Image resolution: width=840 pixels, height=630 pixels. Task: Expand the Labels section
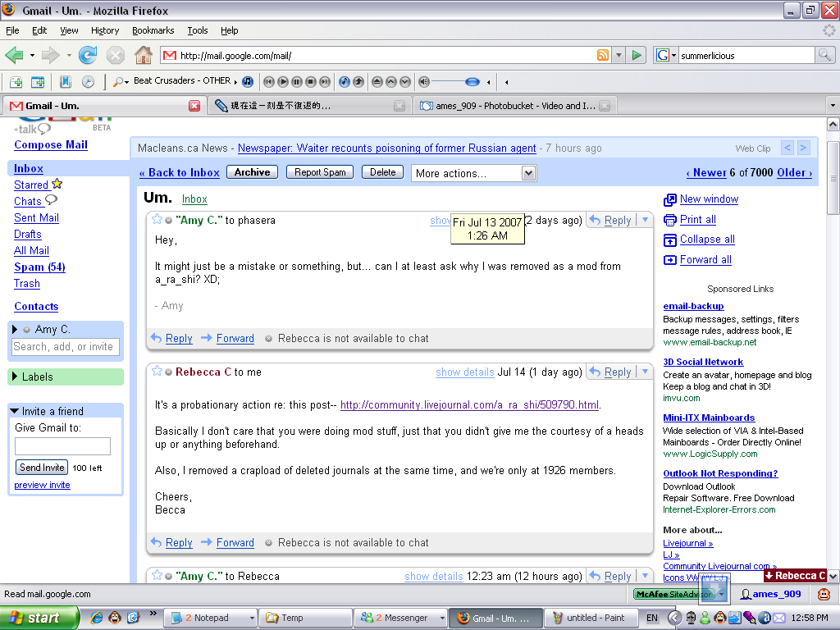tap(15, 376)
